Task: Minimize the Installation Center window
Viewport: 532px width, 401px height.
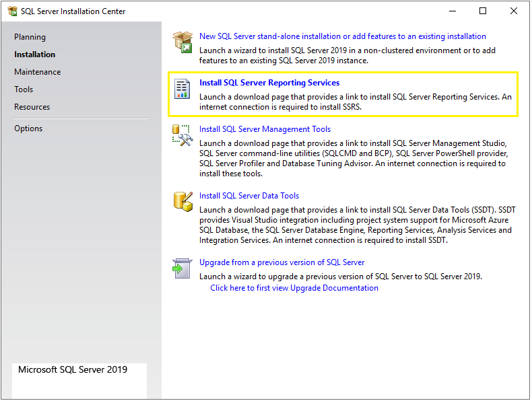Action: click(x=452, y=11)
